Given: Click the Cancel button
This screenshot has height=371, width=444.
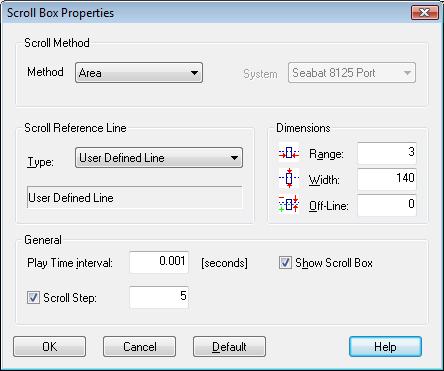Looking at the screenshot, I should [139, 347].
